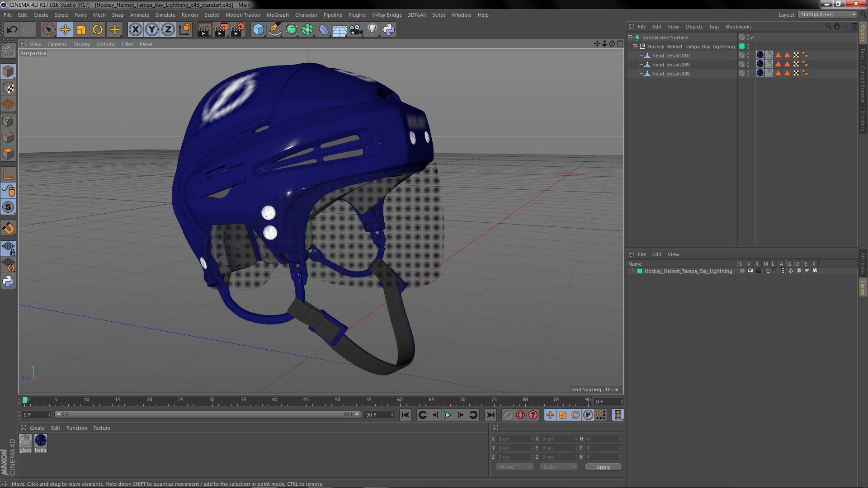Play the animation forward
Viewport: 868px width, 488px height.
point(448,415)
